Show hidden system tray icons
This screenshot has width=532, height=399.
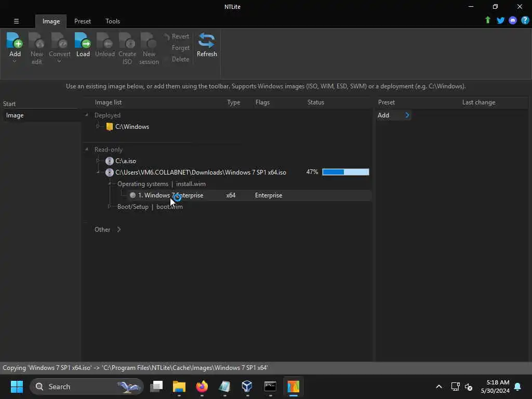(x=438, y=387)
